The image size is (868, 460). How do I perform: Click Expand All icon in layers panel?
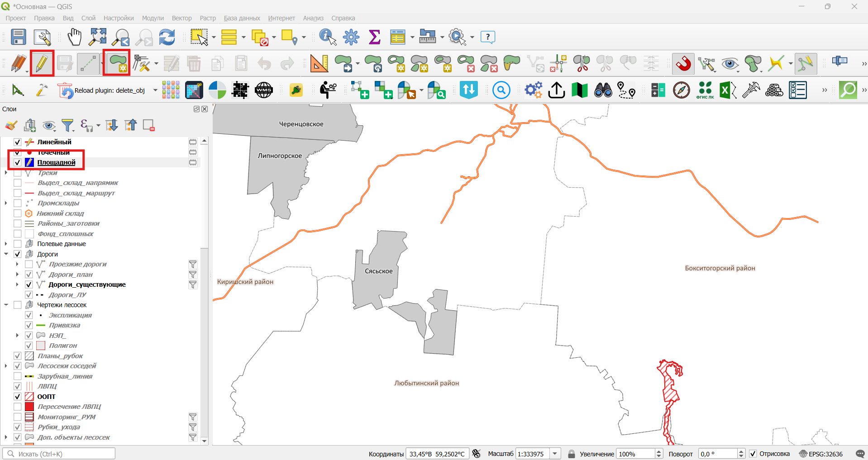pos(111,125)
